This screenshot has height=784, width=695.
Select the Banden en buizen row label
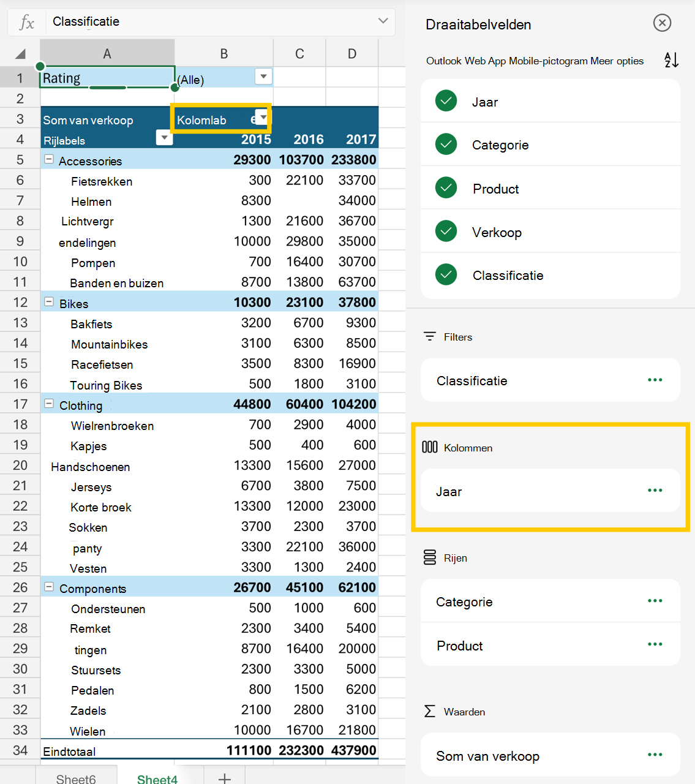click(116, 283)
